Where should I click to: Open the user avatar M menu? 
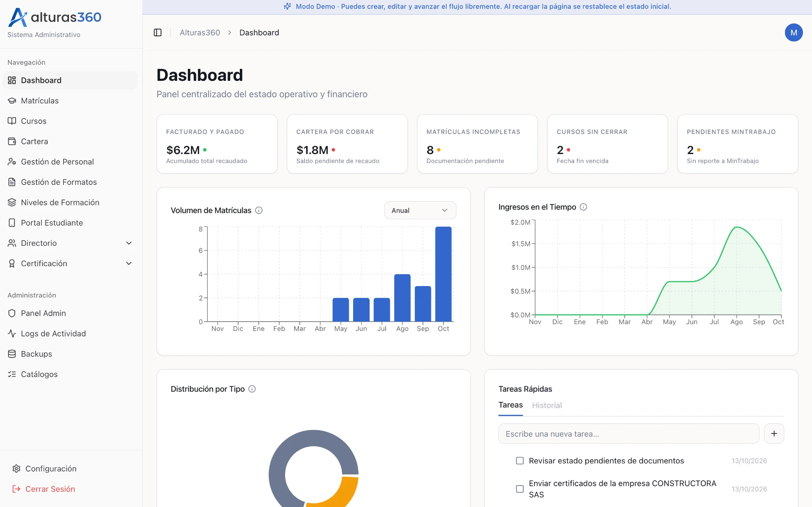793,33
